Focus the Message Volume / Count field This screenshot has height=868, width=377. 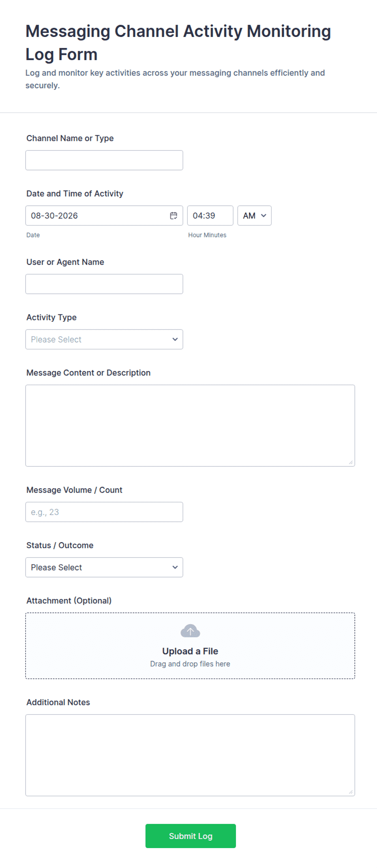point(104,512)
